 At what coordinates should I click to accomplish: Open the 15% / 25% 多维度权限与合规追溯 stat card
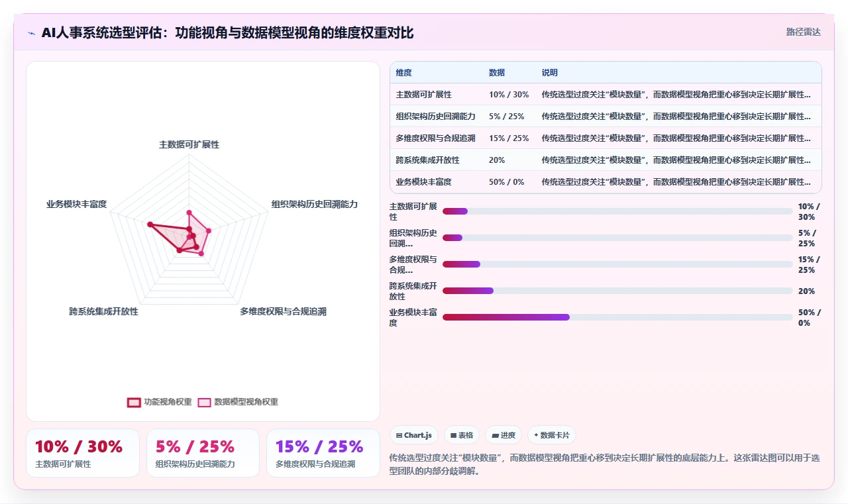coord(323,453)
